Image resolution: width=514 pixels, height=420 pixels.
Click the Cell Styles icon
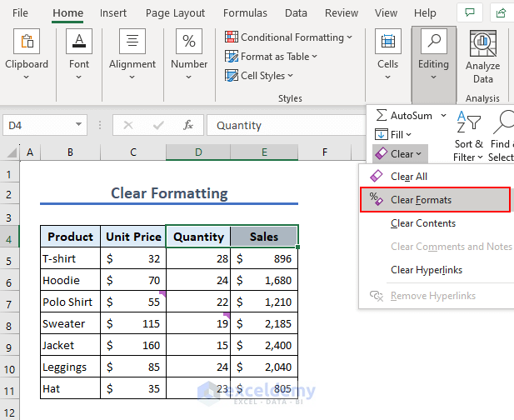pos(232,76)
